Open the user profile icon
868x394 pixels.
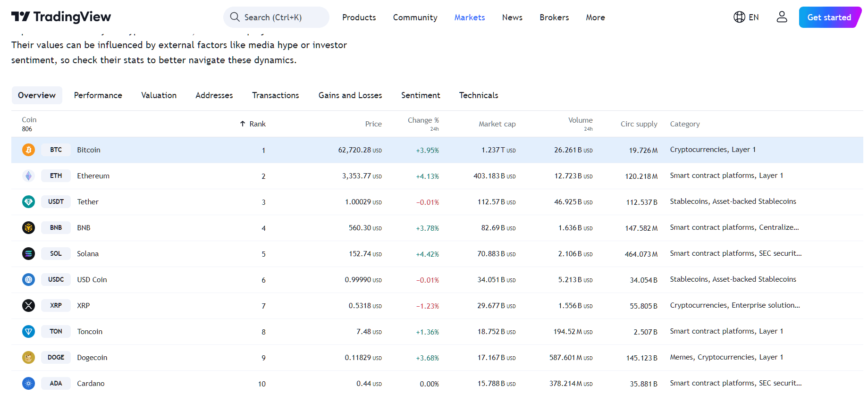point(782,17)
